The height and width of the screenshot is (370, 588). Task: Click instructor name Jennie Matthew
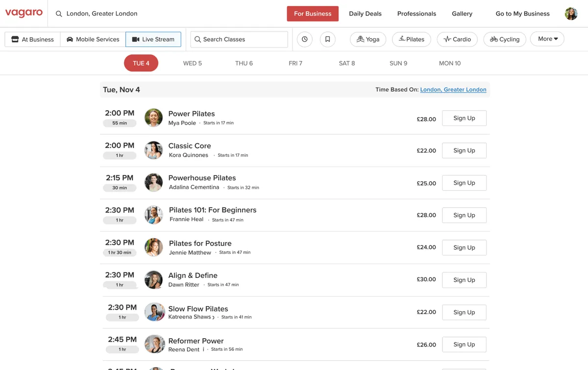(x=190, y=252)
